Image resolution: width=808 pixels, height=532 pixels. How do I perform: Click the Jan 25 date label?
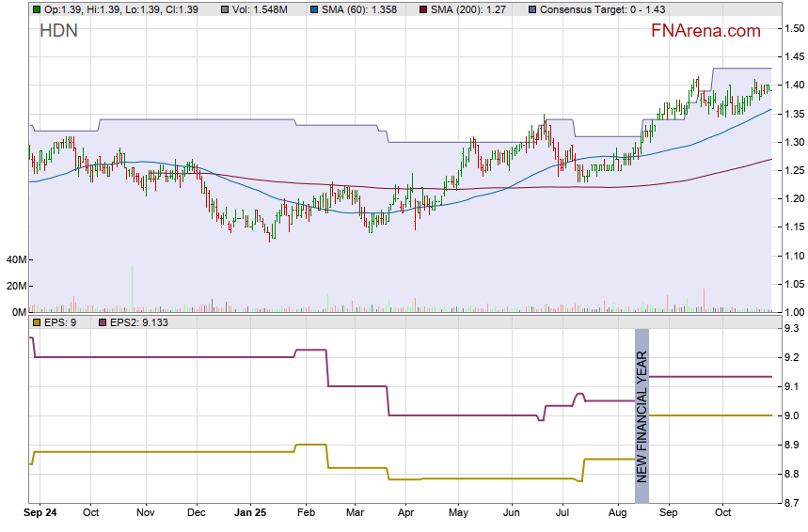click(249, 514)
